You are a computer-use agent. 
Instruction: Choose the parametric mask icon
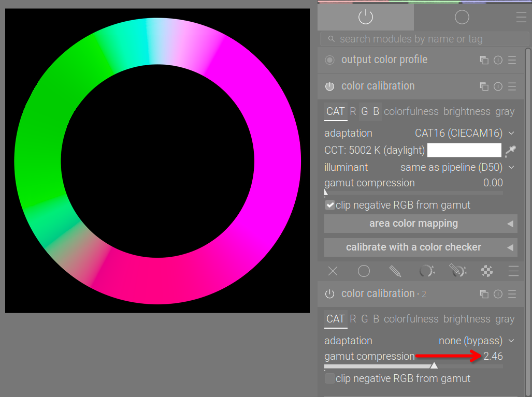pyautogui.click(x=426, y=271)
